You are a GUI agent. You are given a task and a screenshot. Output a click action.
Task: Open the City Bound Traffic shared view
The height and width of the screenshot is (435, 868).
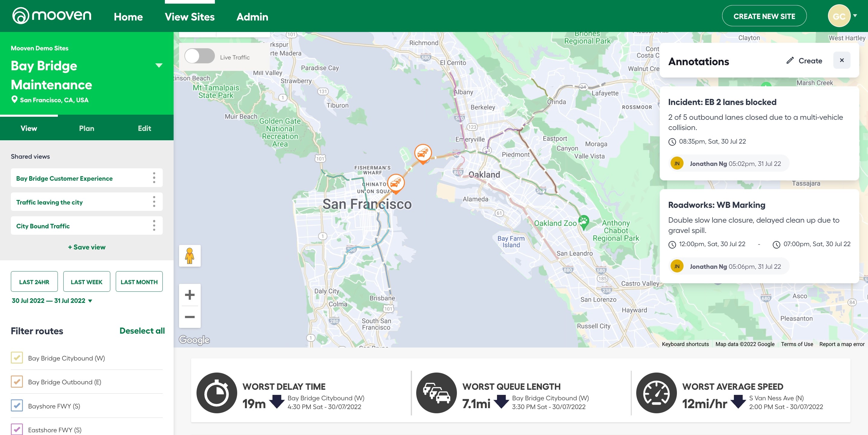point(43,226)
